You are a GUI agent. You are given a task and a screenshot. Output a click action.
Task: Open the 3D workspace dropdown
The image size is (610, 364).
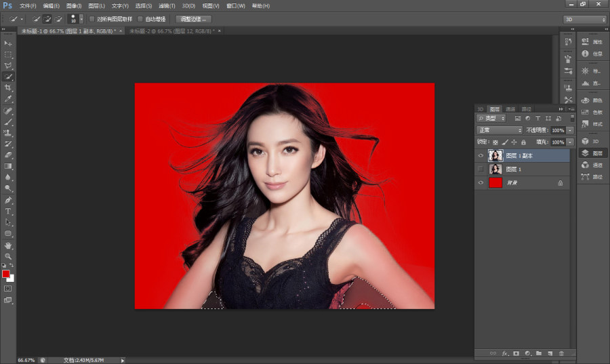point(585,19)
